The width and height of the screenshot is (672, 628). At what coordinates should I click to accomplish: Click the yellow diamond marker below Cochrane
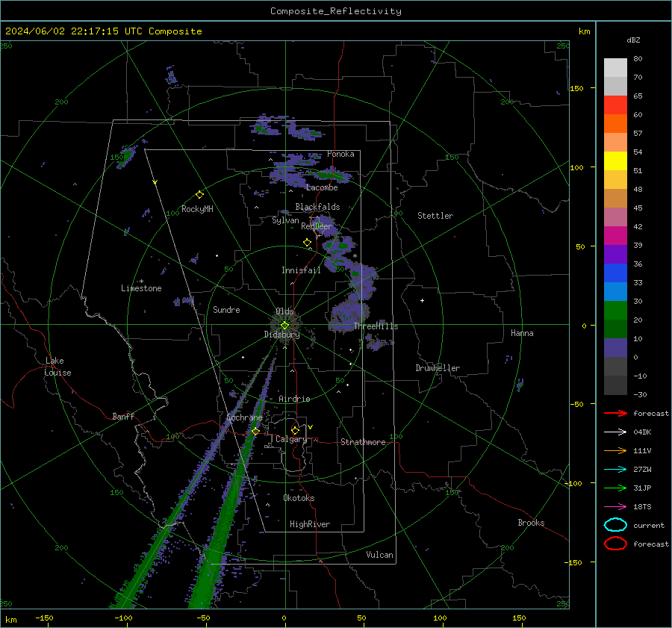click(255, 431)
